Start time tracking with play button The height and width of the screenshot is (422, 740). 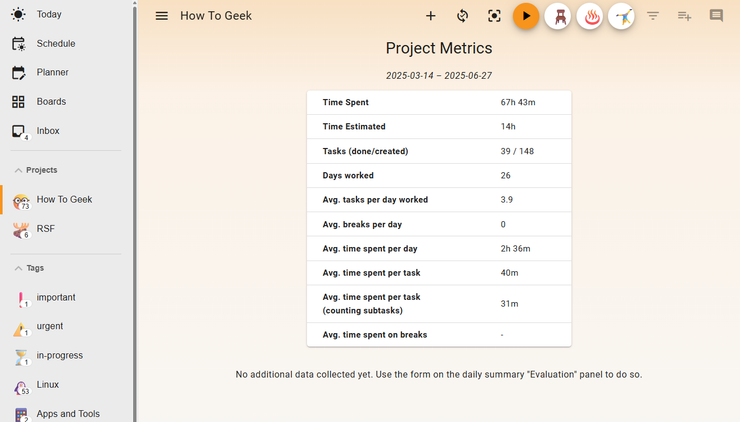(526, 16)
